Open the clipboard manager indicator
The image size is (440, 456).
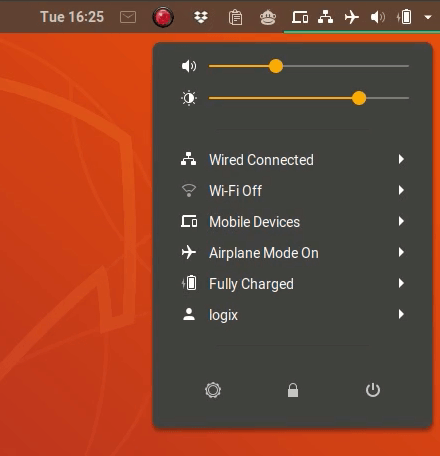235,17
